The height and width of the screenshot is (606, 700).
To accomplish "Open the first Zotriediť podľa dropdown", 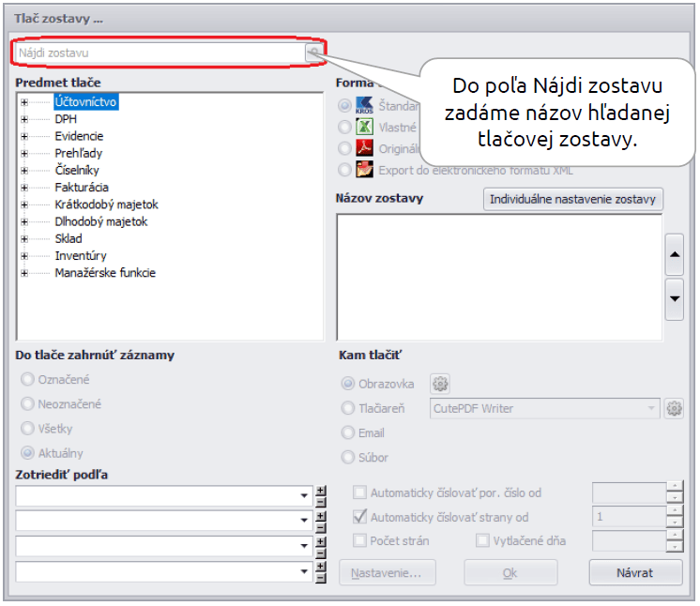I will (x=304, y=496).
